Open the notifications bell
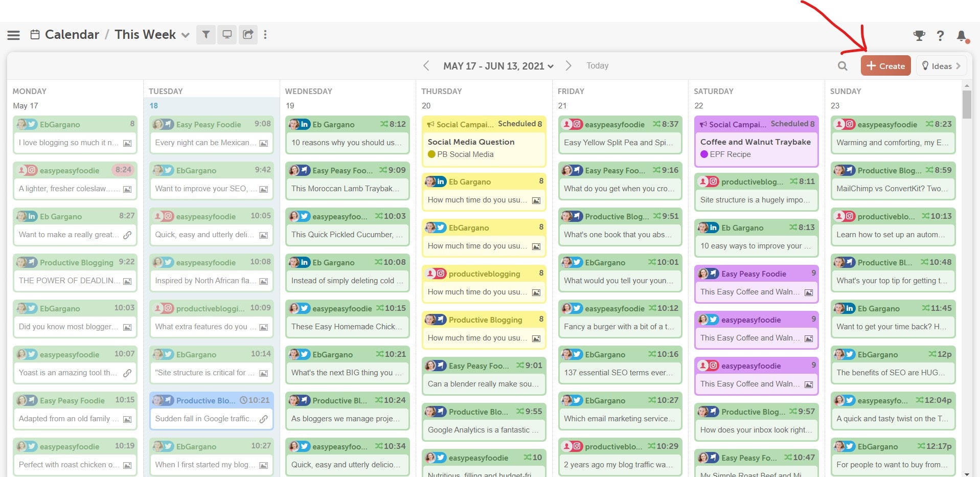 (962, 36)
